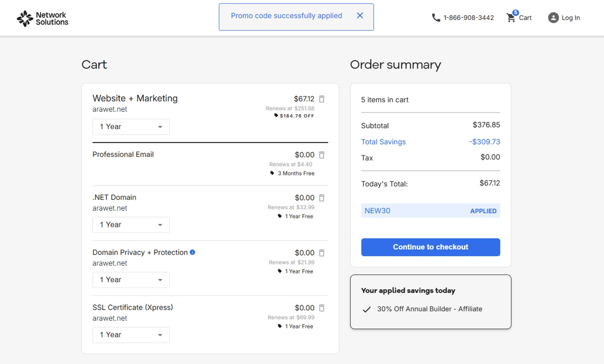Open Domain Privacy term length dropdown
The width and height of the screenshot is (604, 364).
(x=131, y=280)
